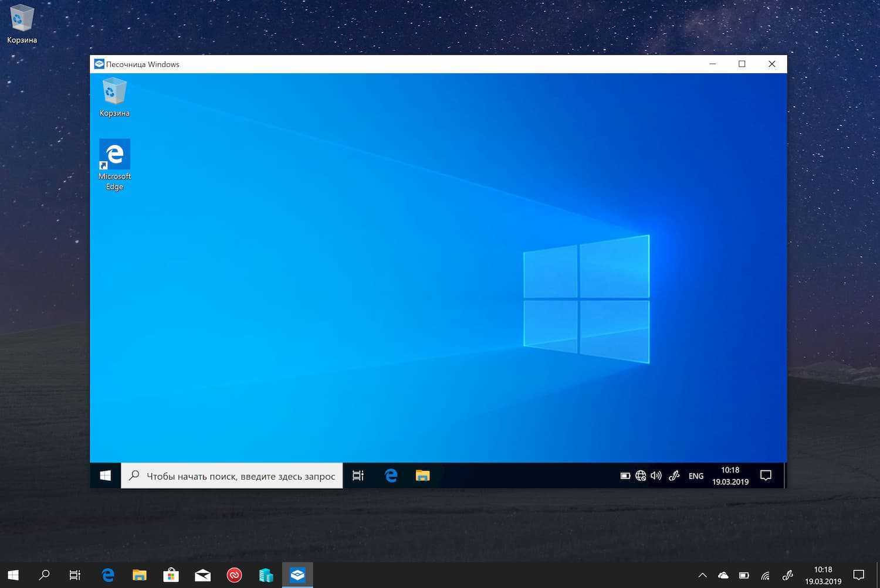Open the teal buildings app on the host taskbar
Viewport: 880px width, 588px height.
[x=266, y=575]
